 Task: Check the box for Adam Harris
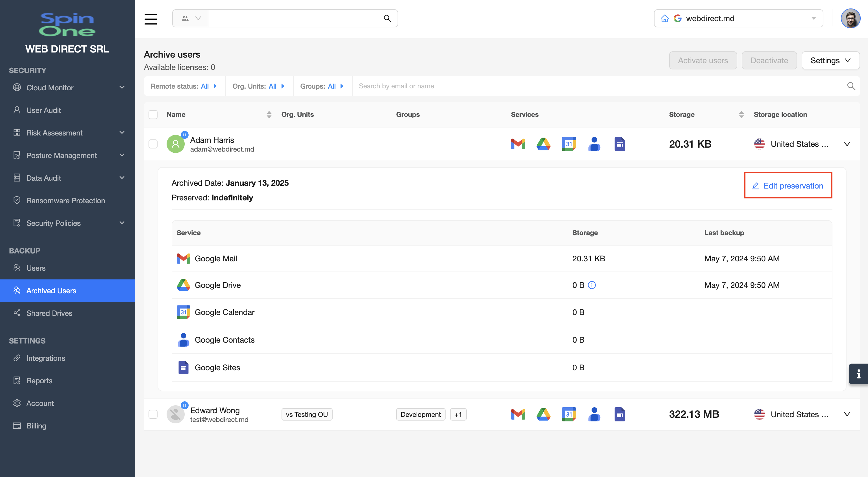pos(153,144)
